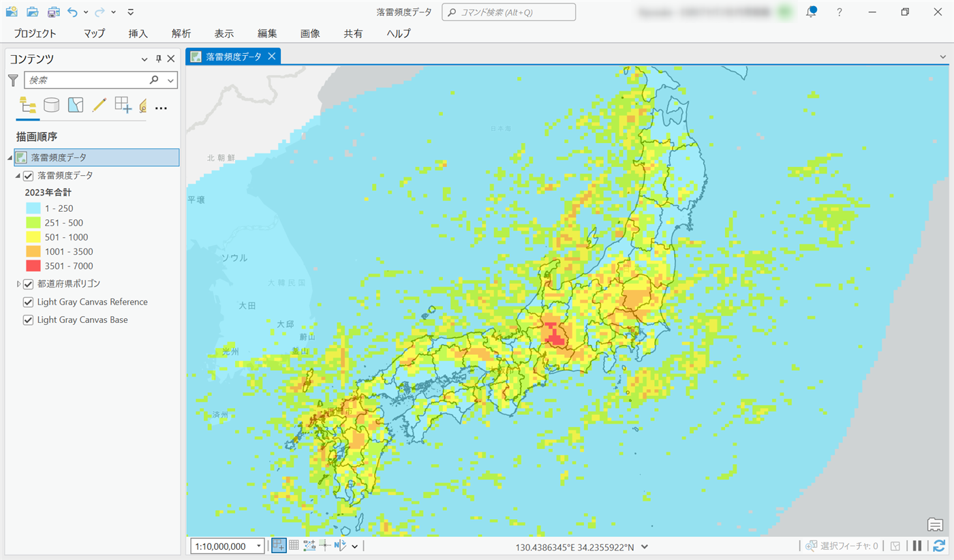
Task: Toggle Light Gray Canvas Reference layer visibility
Action: click(x=29, y=302)
